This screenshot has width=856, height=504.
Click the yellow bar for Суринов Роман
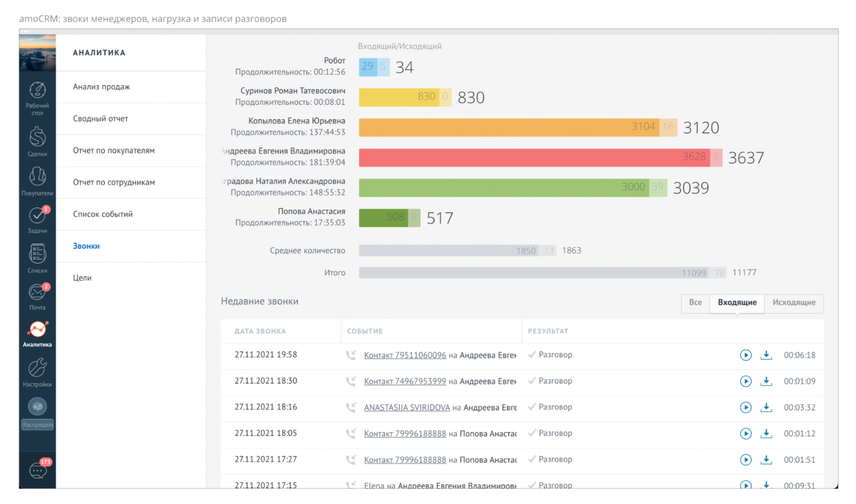tap(399, 97)
